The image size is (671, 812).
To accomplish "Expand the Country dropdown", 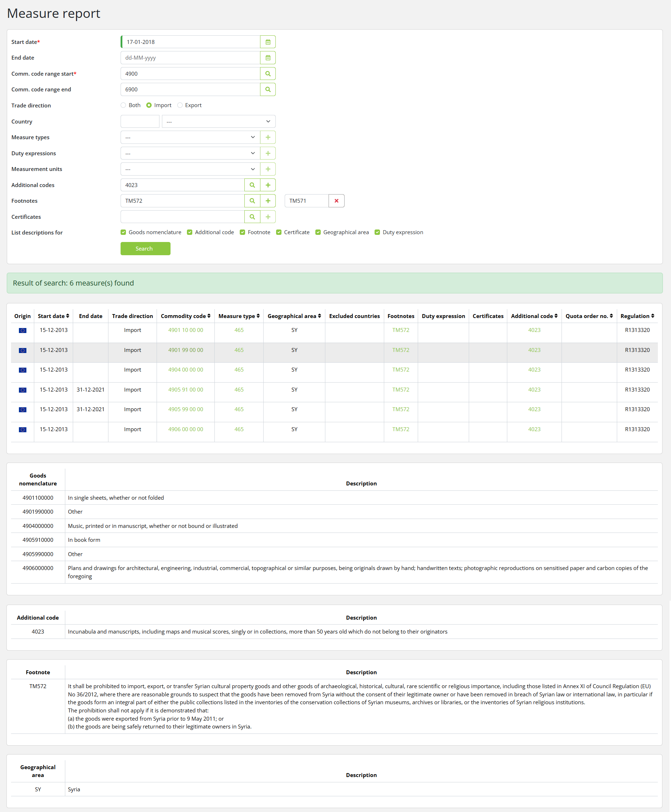I will (x=218, y=121).
